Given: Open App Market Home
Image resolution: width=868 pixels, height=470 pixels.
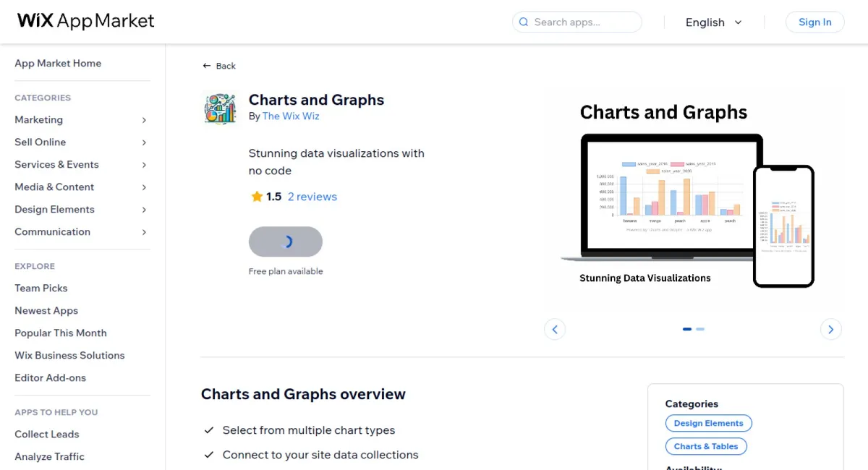Looking at the screenshot, I should coord(58,63).
